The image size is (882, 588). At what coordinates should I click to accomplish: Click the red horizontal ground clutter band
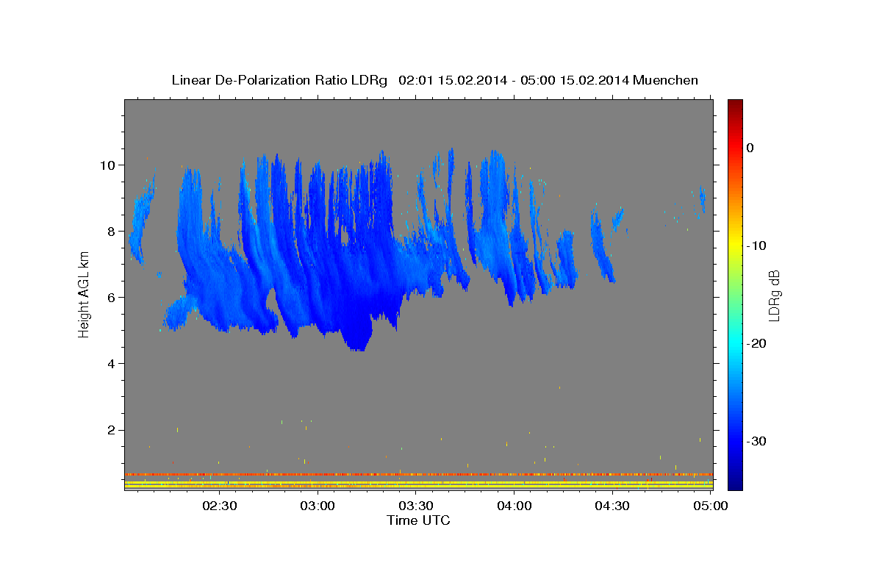(418, 475)
